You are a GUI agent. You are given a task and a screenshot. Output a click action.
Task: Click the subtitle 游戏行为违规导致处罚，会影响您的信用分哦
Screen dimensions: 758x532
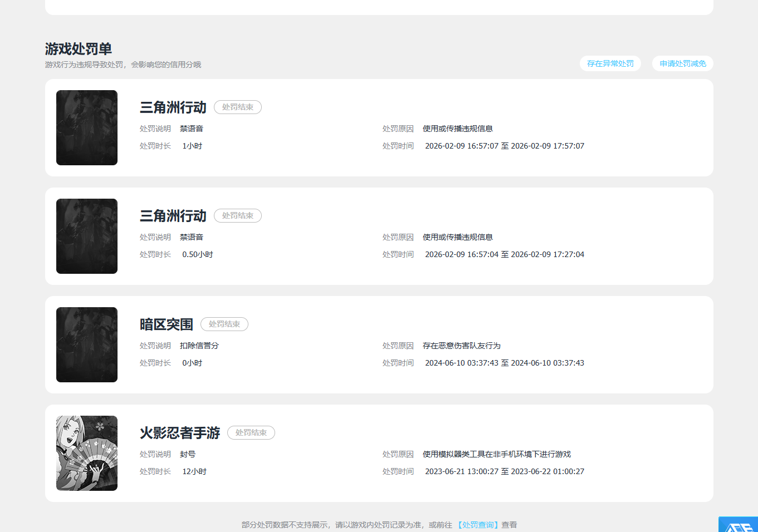pyautogui.click(x=123, y=65)
